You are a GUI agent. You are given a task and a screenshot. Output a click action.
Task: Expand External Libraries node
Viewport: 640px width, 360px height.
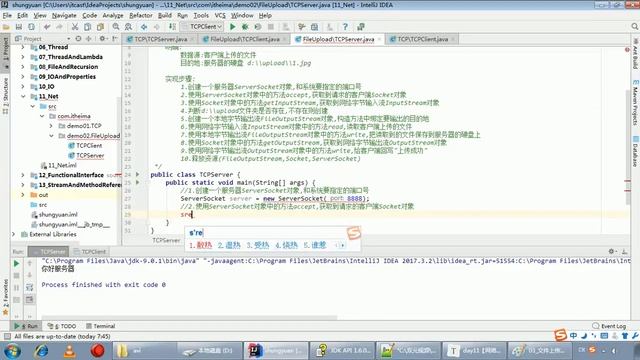(x=14, y=234)
